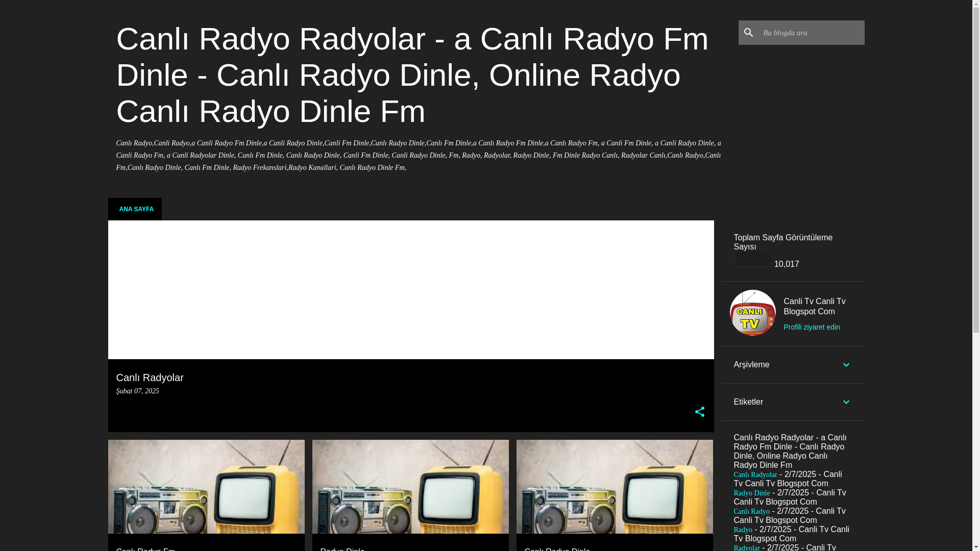Expand the Etiketler section chevron
980x551 pixels.
[x=846, y=403]
